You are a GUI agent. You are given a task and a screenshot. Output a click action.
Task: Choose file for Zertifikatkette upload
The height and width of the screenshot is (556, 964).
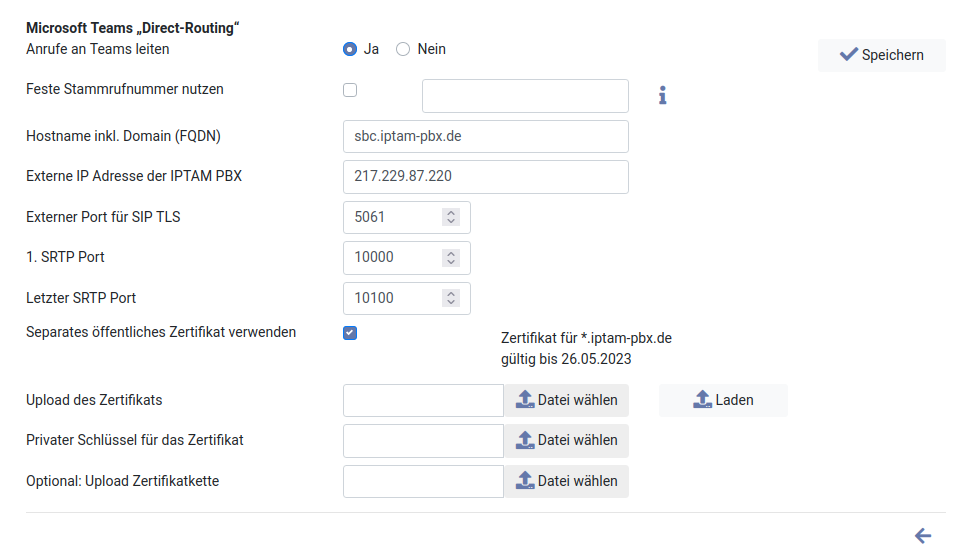pyautogui.click(x=566, y=481)
